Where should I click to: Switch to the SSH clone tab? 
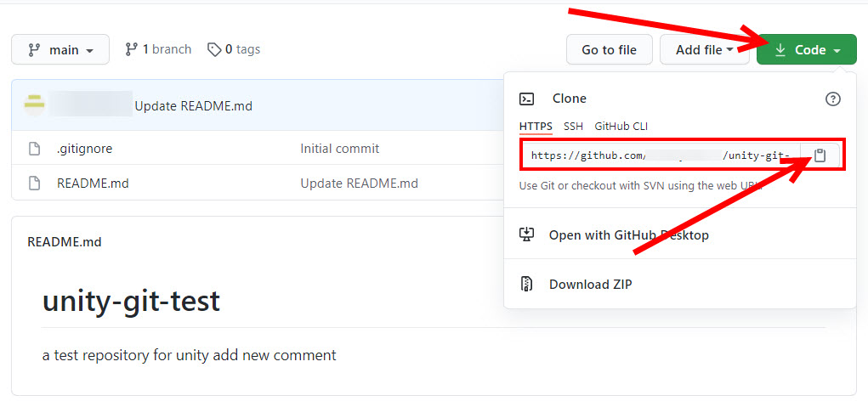pyautogui.click(x=573, y=126)
